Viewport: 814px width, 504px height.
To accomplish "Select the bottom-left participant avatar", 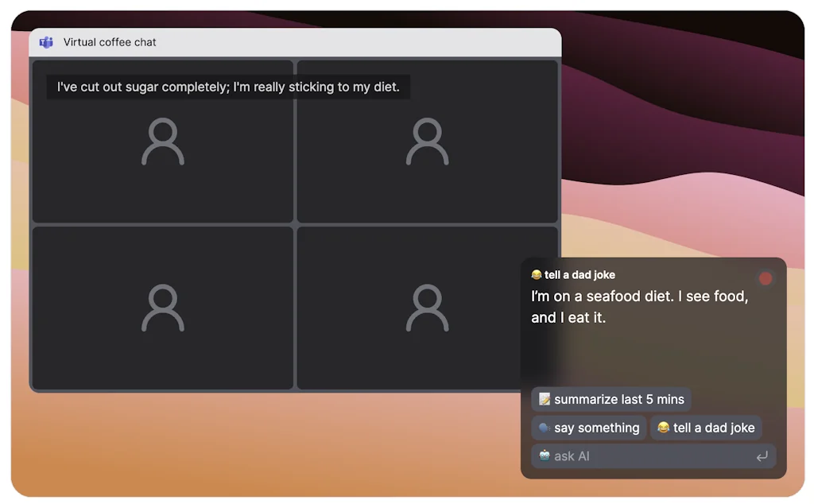I will pyautogui.click(x=162, y=308).
